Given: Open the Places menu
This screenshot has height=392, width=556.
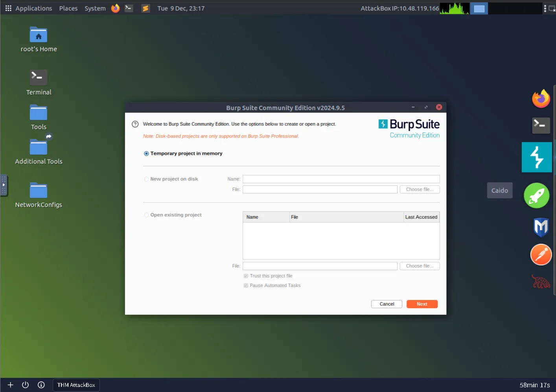Looking at the screenshot, I should point(68,8).
